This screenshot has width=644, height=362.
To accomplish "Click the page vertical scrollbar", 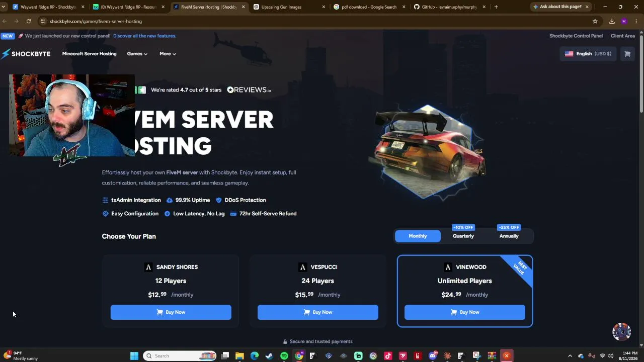I will click(x=641, y=73).
